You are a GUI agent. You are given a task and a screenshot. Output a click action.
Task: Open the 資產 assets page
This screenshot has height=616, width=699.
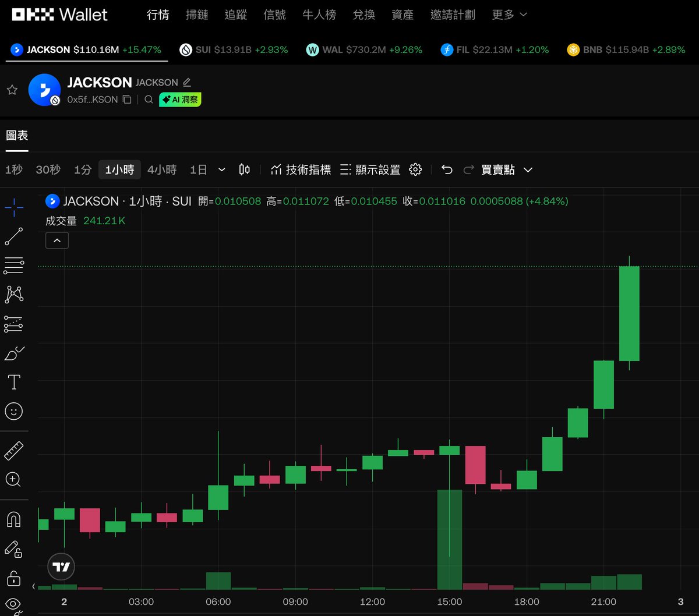point(403,15)
